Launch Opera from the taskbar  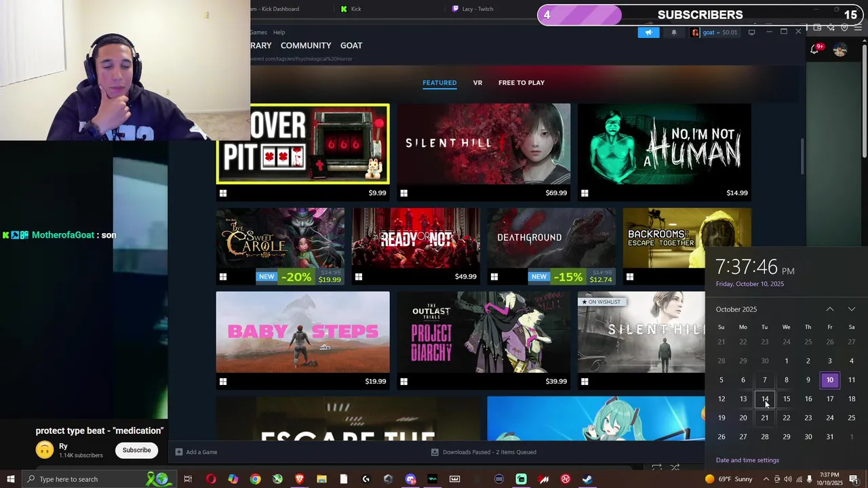[211, 479]
